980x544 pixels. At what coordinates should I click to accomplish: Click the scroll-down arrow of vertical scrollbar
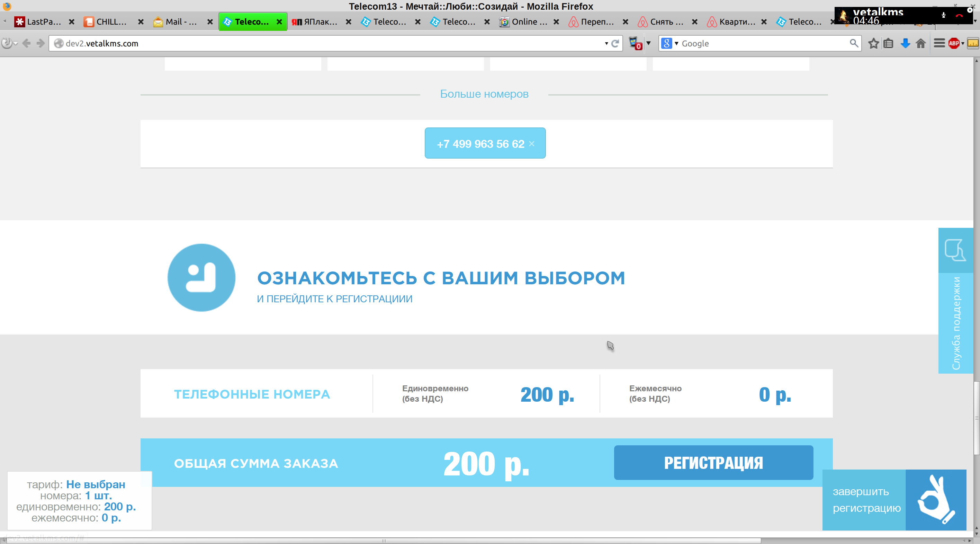point(976,533)
